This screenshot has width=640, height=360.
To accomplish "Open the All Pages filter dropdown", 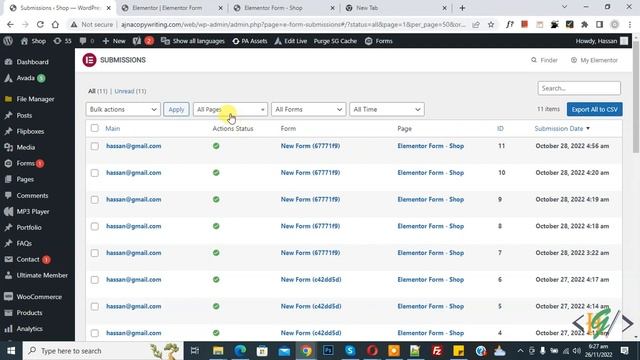I will (x=230, y=109).
